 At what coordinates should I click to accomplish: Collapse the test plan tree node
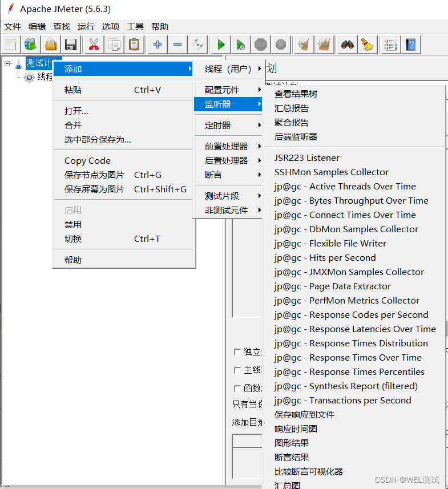(7, 63)
